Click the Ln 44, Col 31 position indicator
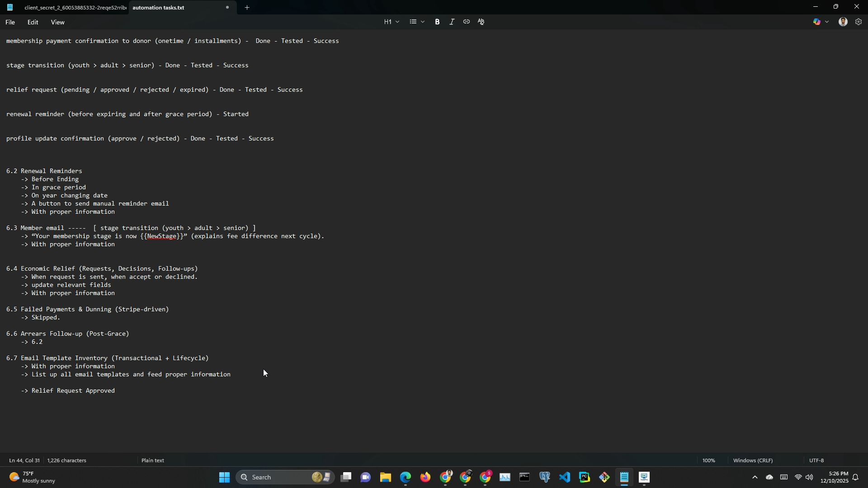The width and height of the screenshot is (868, 488). coord(24,460)
